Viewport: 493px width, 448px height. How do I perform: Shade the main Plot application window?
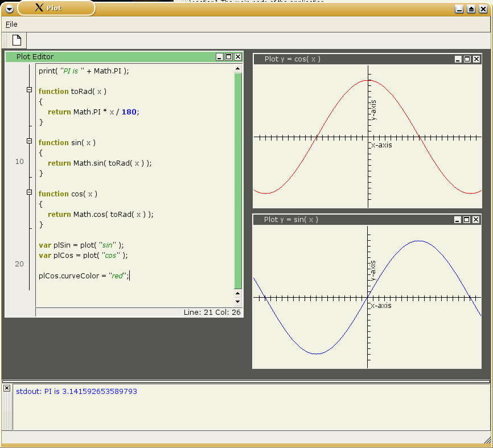(471, 9)
